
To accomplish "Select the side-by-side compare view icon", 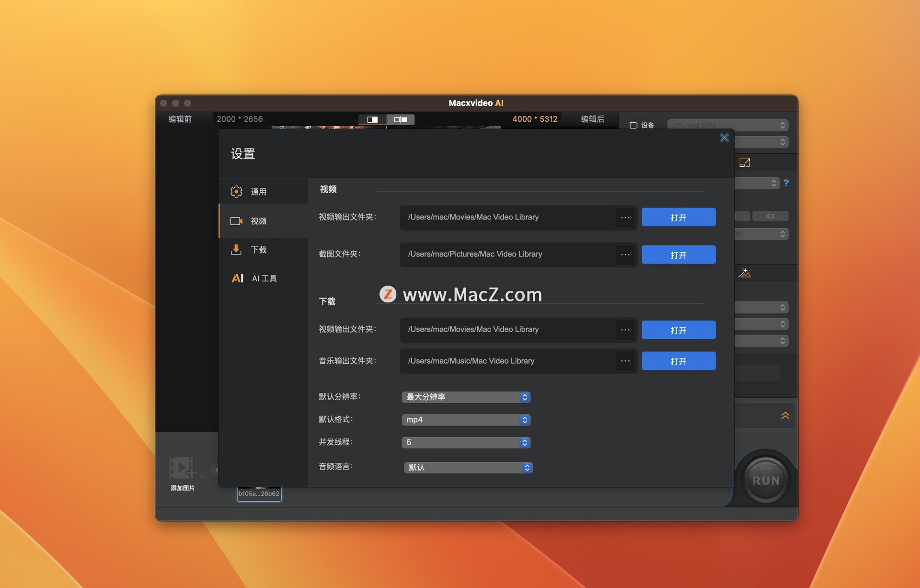I will point(401,119).
